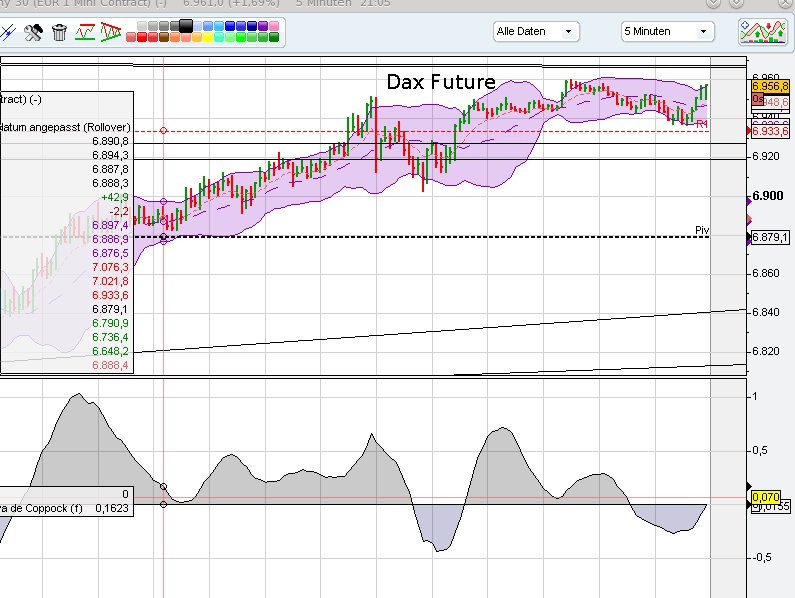Click the green 6.736,4 value
This screenshot has width=795, height=598.
110,337
